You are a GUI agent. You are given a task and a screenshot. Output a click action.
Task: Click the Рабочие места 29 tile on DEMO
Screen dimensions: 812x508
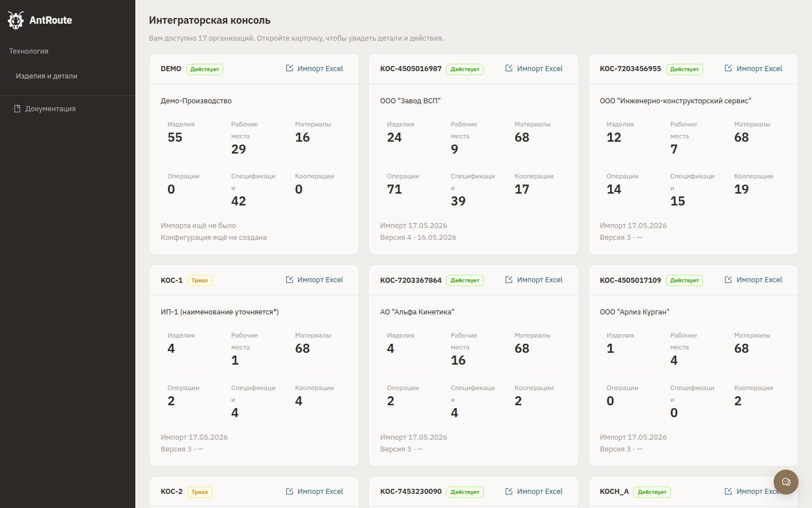pyautogui.click(x=254, y=137)
